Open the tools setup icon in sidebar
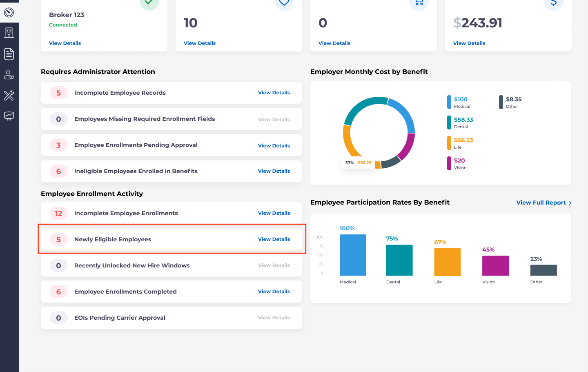 click(x=9, y=96)
